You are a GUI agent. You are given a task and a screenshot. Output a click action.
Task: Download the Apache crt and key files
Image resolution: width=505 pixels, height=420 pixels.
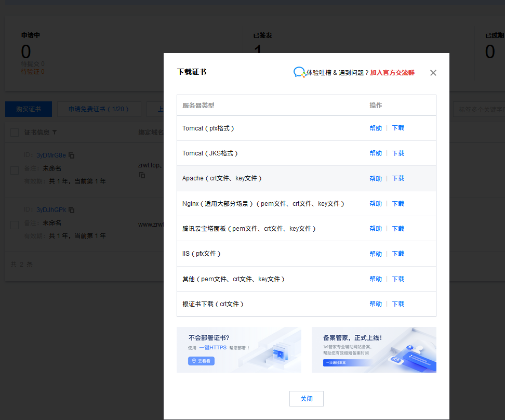(x=397, y=178)
